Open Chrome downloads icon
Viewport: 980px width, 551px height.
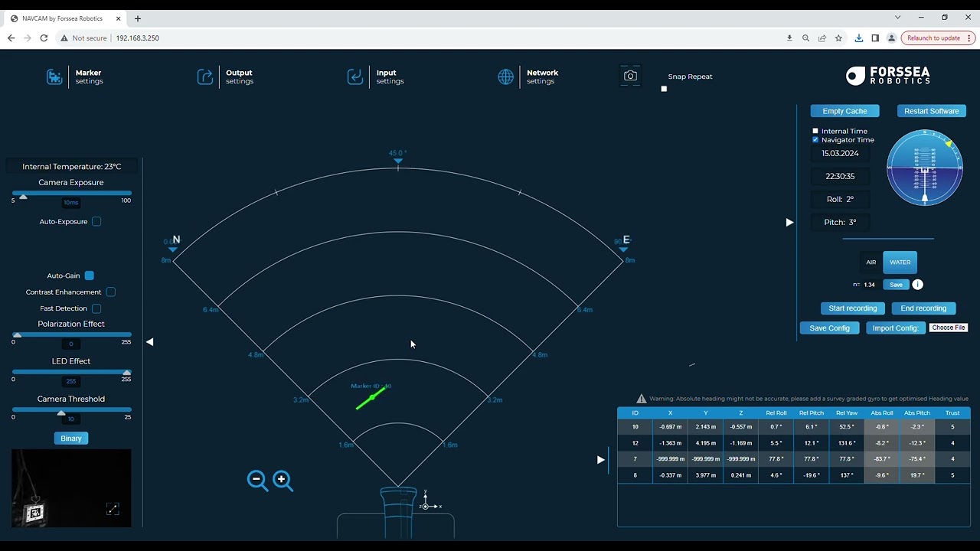[858, 38]
